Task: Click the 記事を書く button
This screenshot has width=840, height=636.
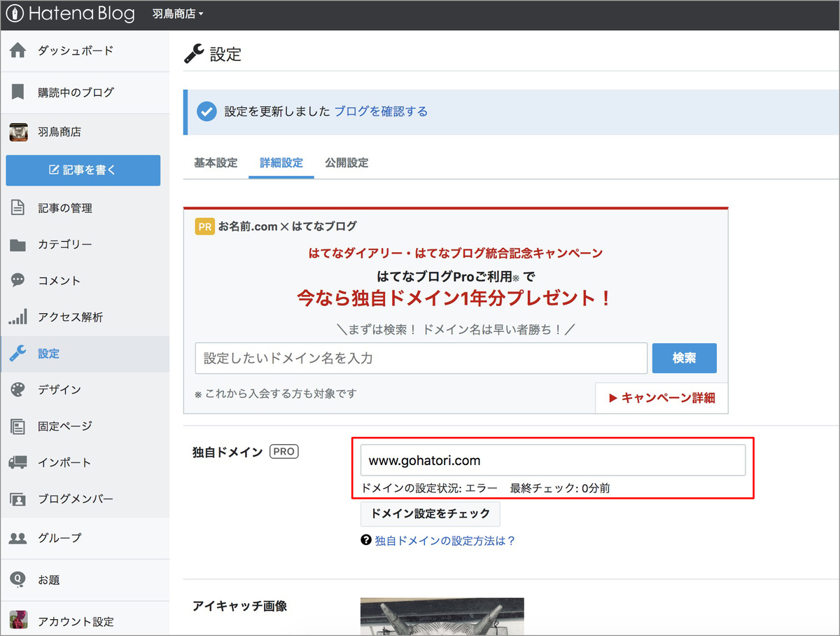Action: point(83,170)
